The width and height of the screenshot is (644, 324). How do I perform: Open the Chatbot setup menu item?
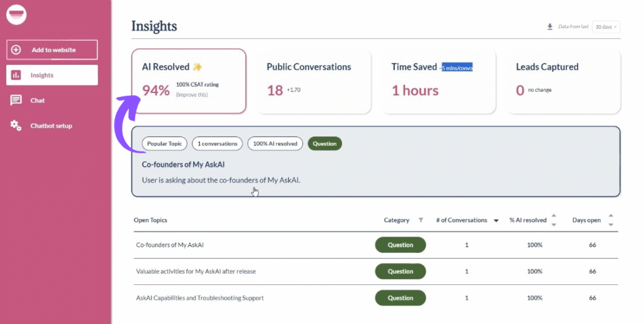(51, 126)
